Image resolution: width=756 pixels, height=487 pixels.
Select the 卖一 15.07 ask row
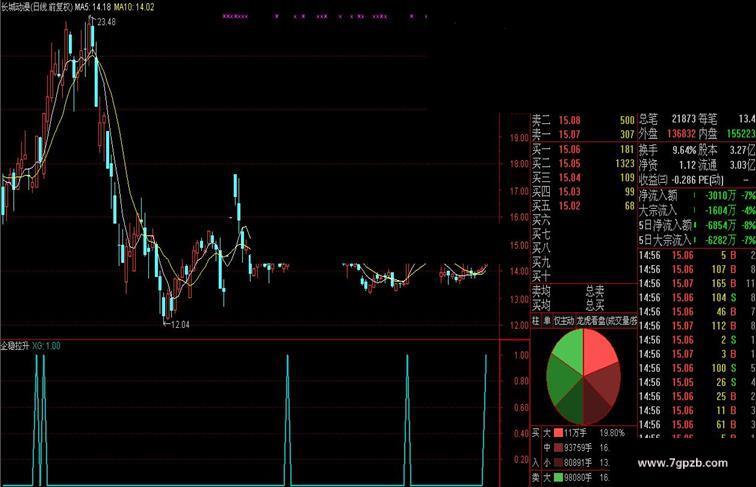pyautogui.click(x=583, y=135)
